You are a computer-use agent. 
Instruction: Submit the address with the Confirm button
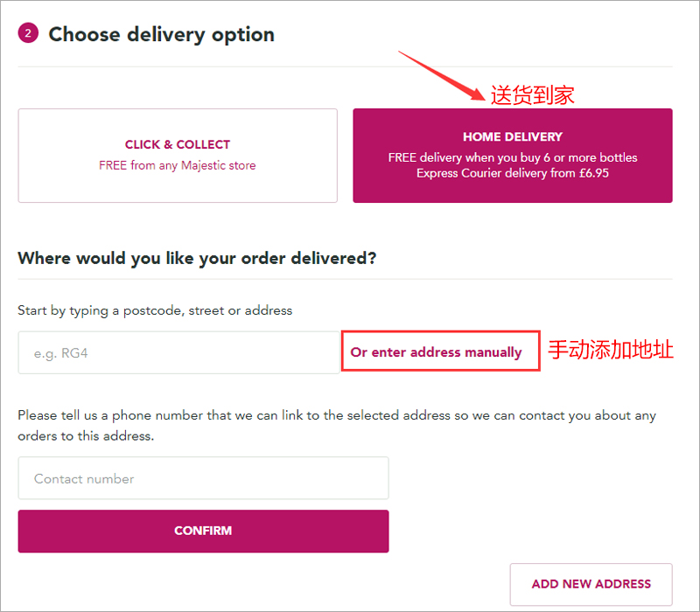(204, 532)
